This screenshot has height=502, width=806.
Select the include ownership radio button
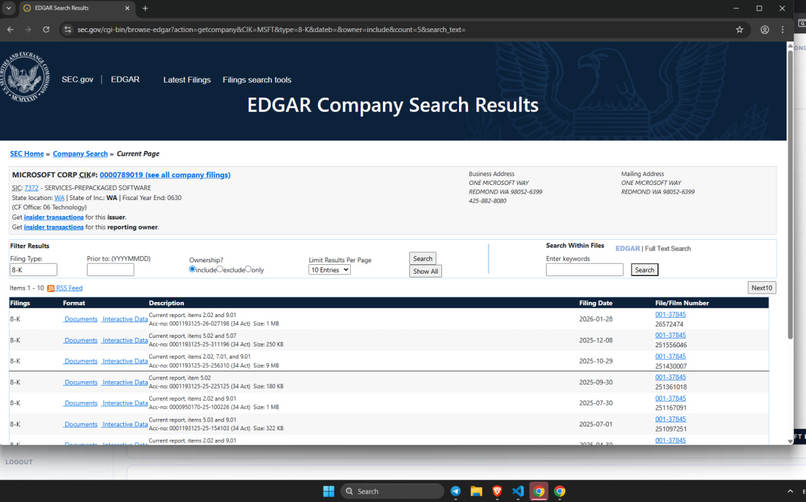pyautogui.click(x=192, y=269)
